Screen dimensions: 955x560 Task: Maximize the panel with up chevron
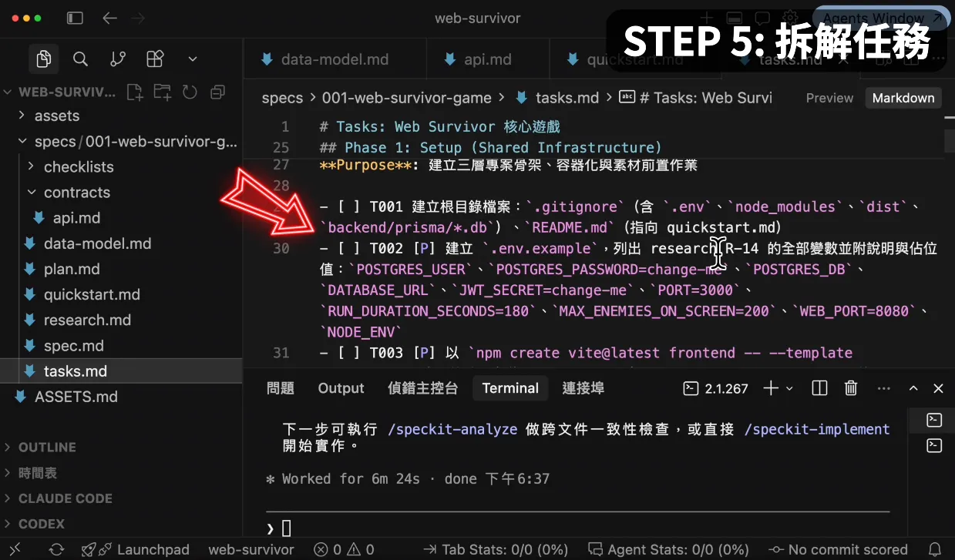coord(913,388)
